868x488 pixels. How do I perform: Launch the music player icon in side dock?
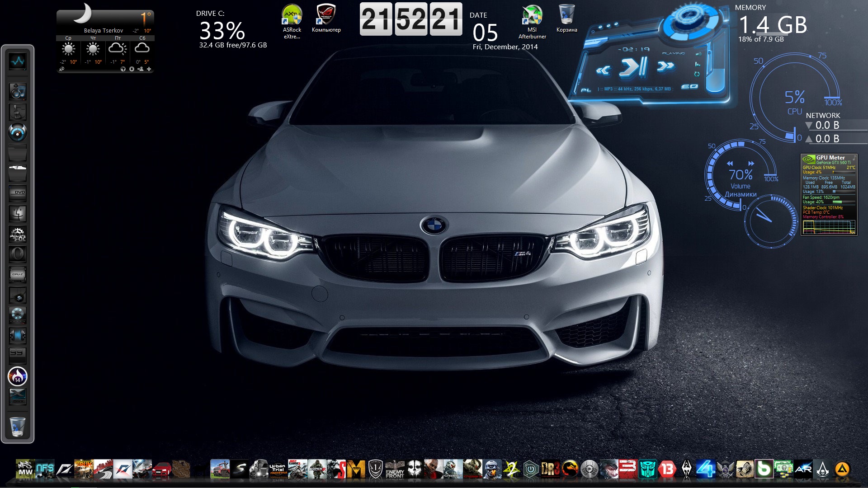(x=18, y=91)
